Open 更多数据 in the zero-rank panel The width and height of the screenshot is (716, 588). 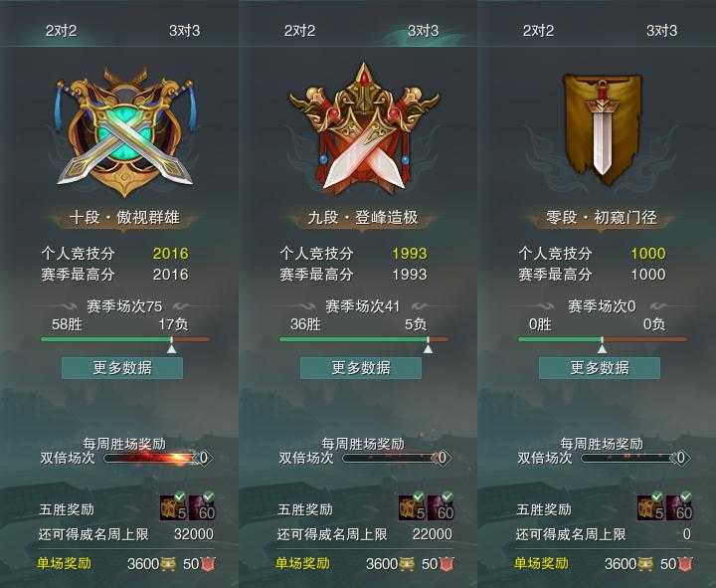coord(600,368)
